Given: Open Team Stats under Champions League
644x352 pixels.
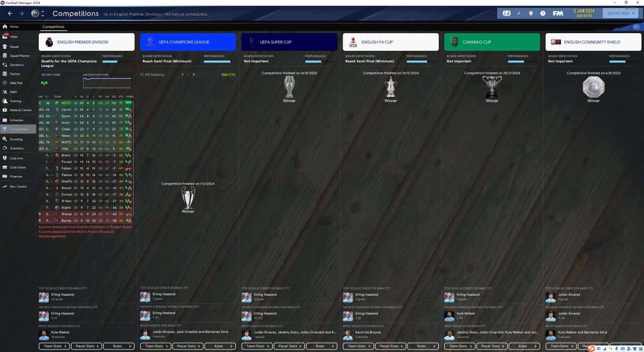Looking at the screenshot, I should point(156,346).
